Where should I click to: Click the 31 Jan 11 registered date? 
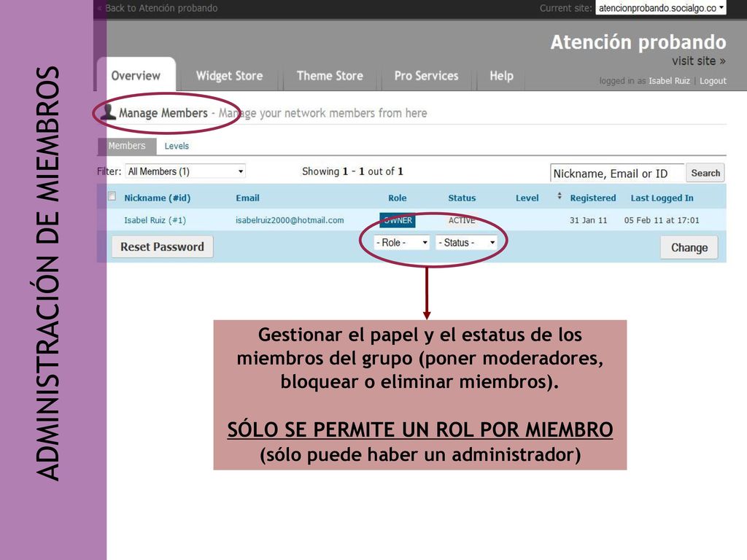tap(589, 220)
